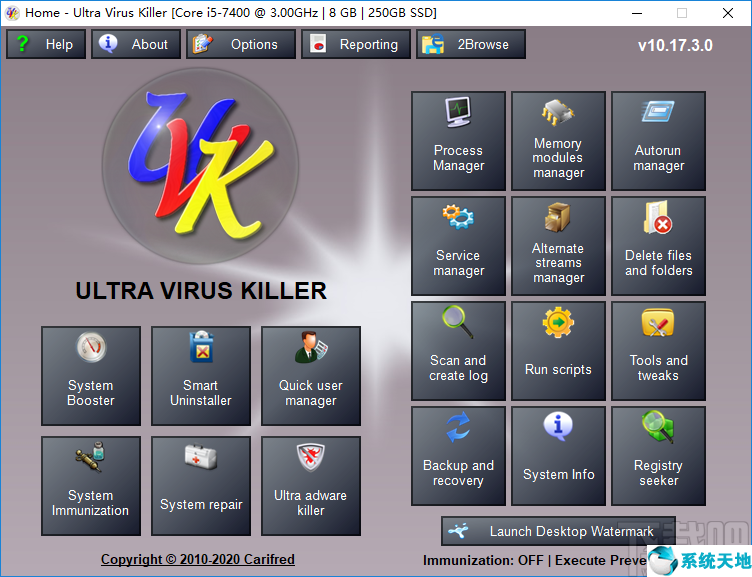Launch the Autorun manager

pyautogui.click(x=658, y=141)
